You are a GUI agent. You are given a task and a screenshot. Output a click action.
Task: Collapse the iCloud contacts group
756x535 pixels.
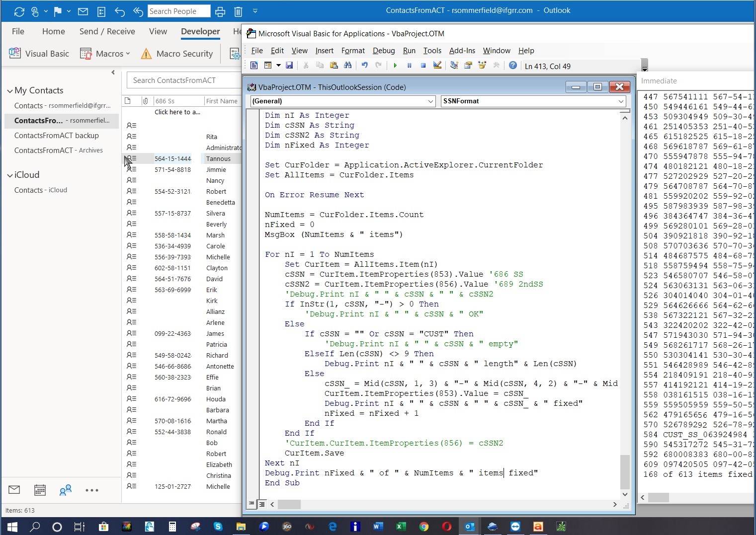(10, 175)
